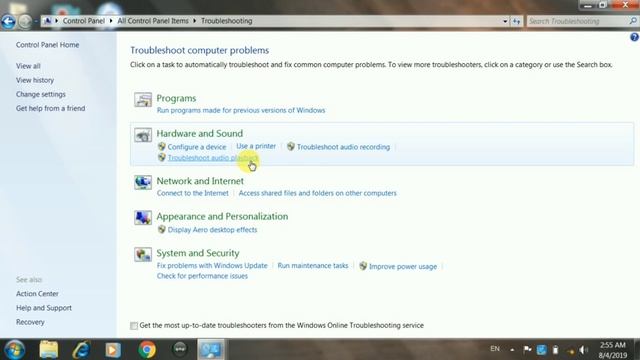Open Control Panel Home
The width and height of the screenshot is (640, 360).
(47, 45)
